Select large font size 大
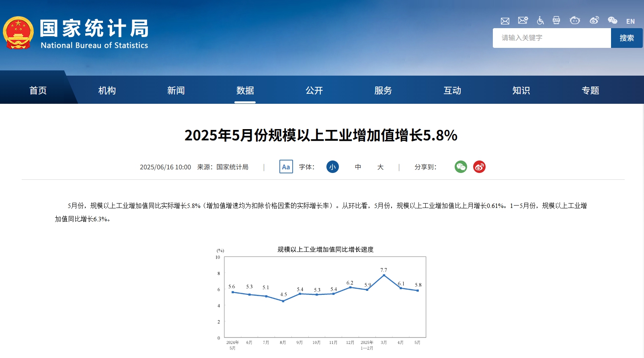 click(380, 167)
